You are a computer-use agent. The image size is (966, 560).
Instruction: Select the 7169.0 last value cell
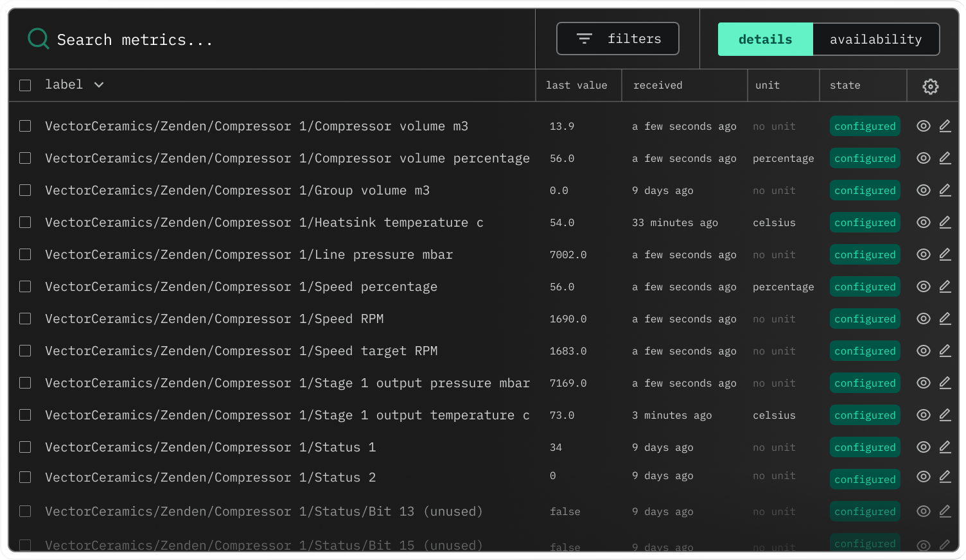click(568, 383)
